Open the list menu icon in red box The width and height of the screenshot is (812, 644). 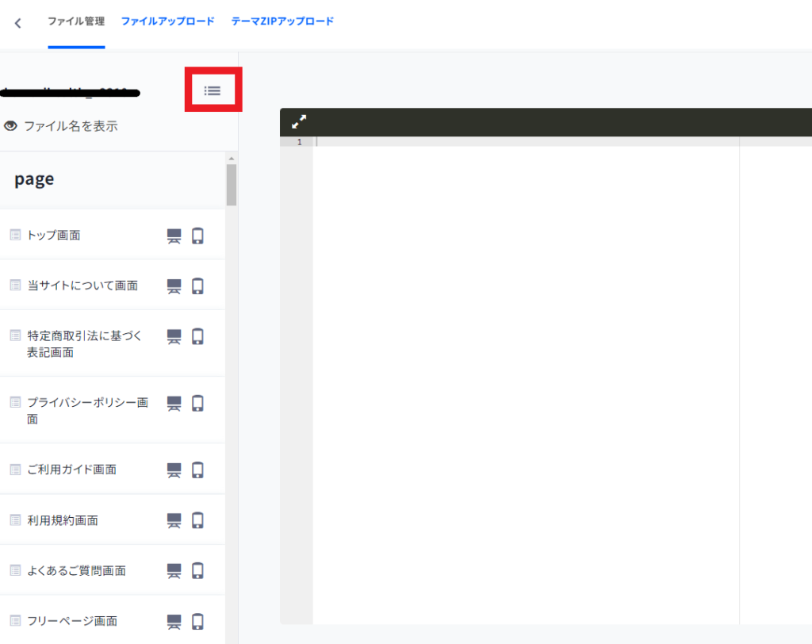click(x=213, y=90)
